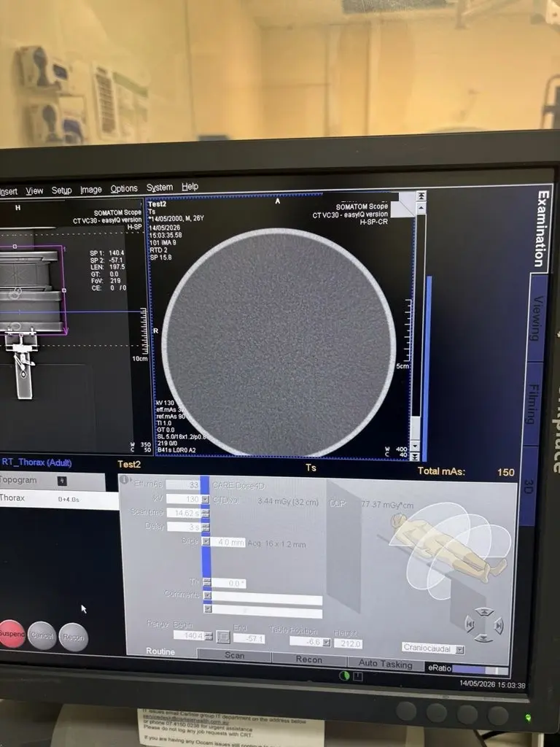This screenshot has height=747, width=560.
Task: Click the red Suspend button
Action: (x=12, y=634)
